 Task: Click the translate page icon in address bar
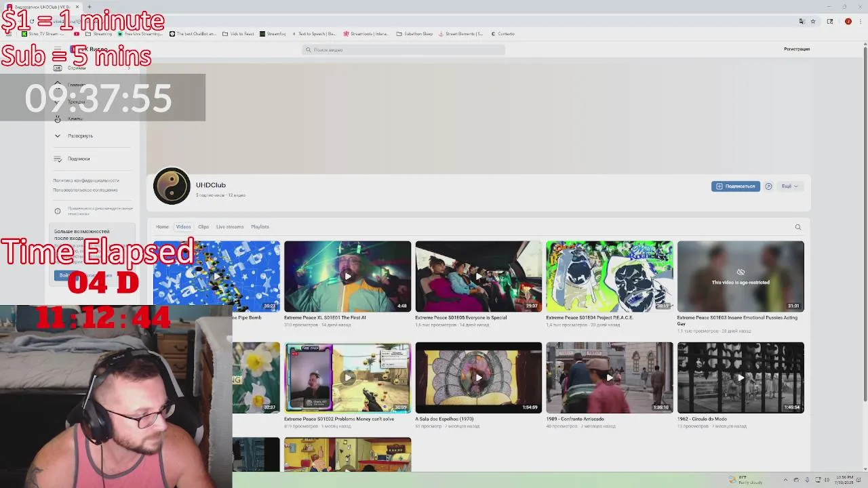click(x=802, y=21)
